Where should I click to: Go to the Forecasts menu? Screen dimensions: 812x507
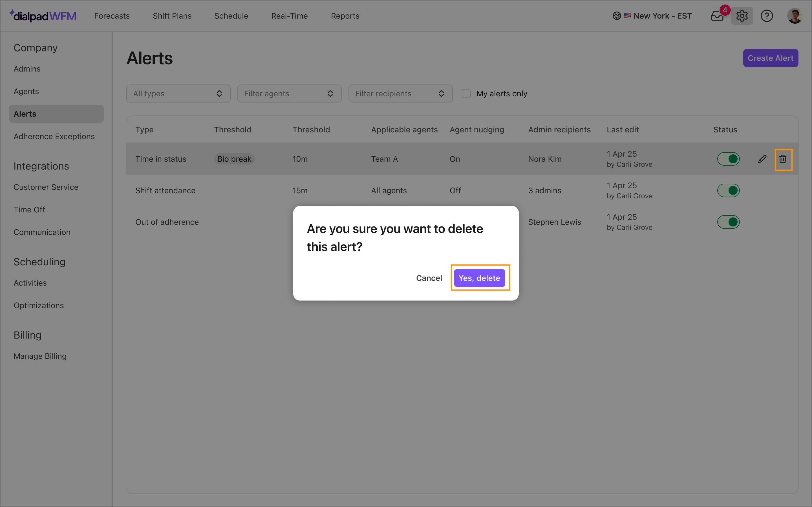(x=112, y=16)
